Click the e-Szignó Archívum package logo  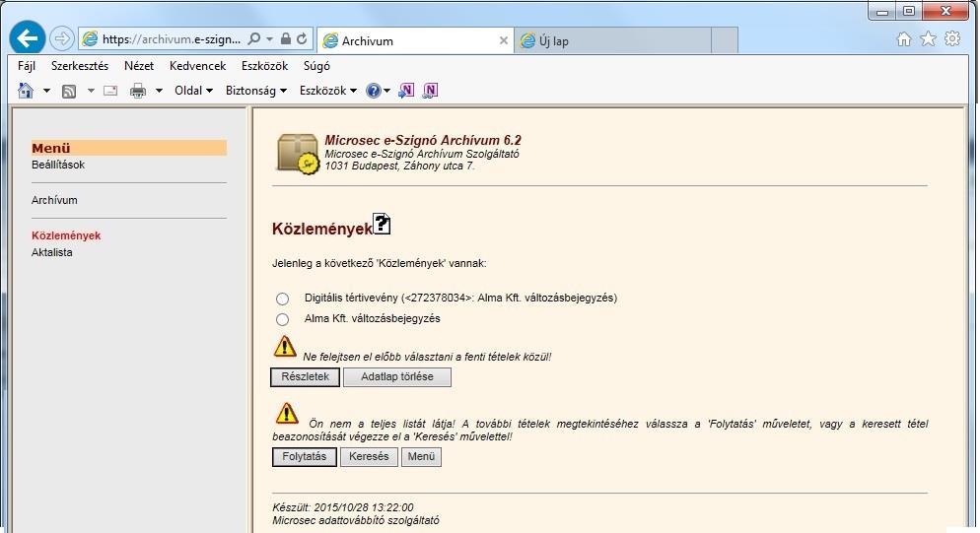tap(298, 154)
